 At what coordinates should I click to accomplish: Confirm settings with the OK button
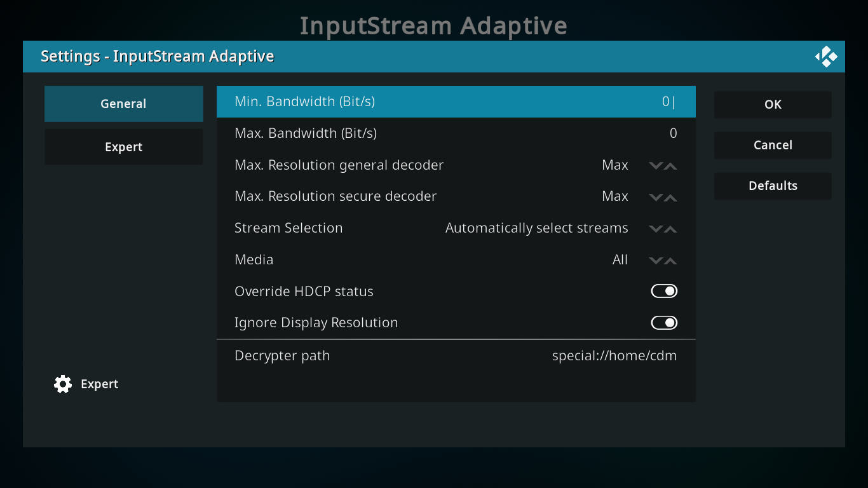[x=773, y=105]
